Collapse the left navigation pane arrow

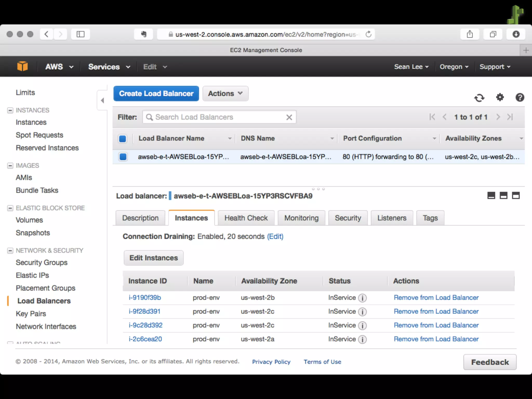(102, 101)
